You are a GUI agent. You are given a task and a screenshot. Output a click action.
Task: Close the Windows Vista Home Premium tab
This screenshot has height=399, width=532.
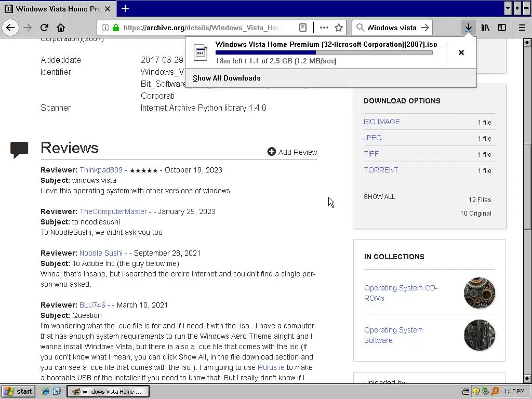point(108,9)
